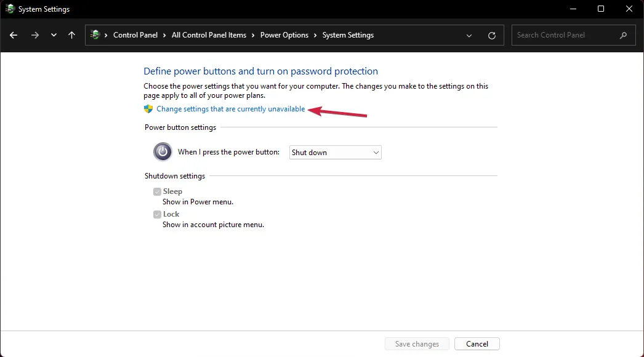Click the forward navigation arrow
This screenshot has width=644, height=357.
(34, 35)
